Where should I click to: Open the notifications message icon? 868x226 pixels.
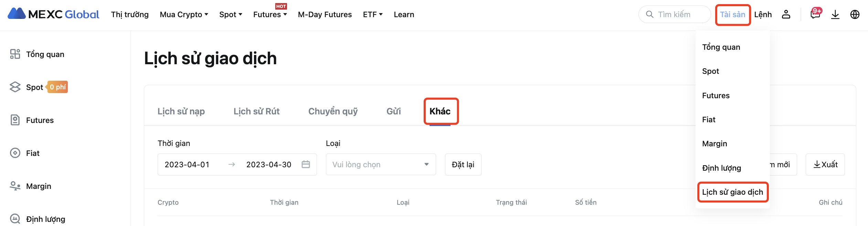coord(815,14)
